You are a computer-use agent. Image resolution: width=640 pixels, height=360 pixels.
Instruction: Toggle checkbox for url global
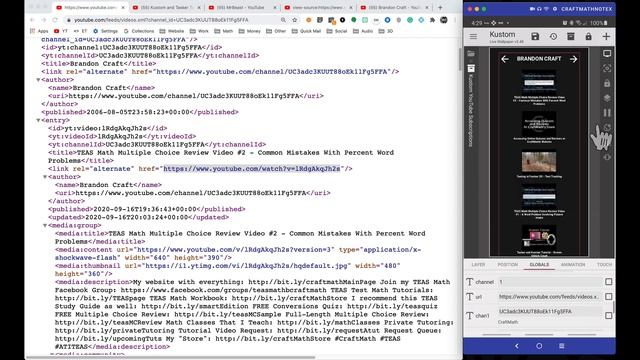[609, 296]
